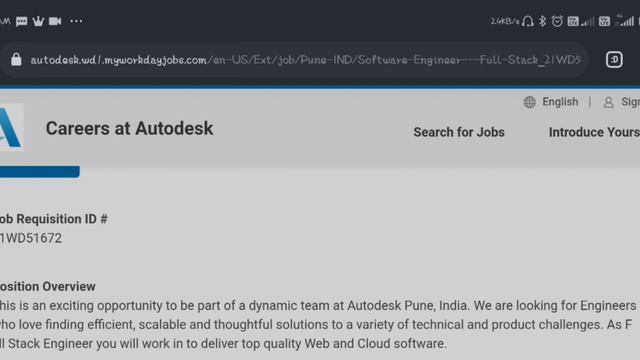Image resolution: width=640 pixels, height=360 pixels.
Task: Tap the crown notification icon
Action: [x=38, y=21]
